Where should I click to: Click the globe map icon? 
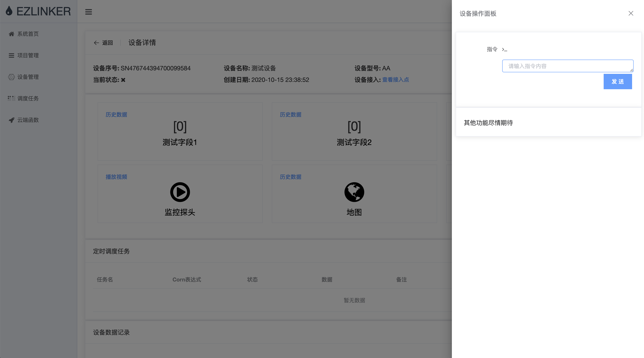354,192
